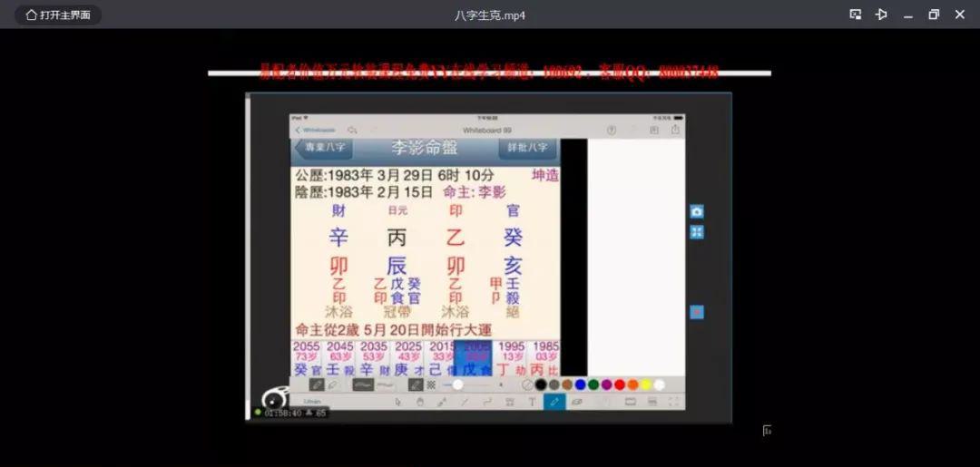Image resolution: width=980 pixels, height=467 pixels.
Task: Click the recording timer at video bottom left
Action: (290, 413)
